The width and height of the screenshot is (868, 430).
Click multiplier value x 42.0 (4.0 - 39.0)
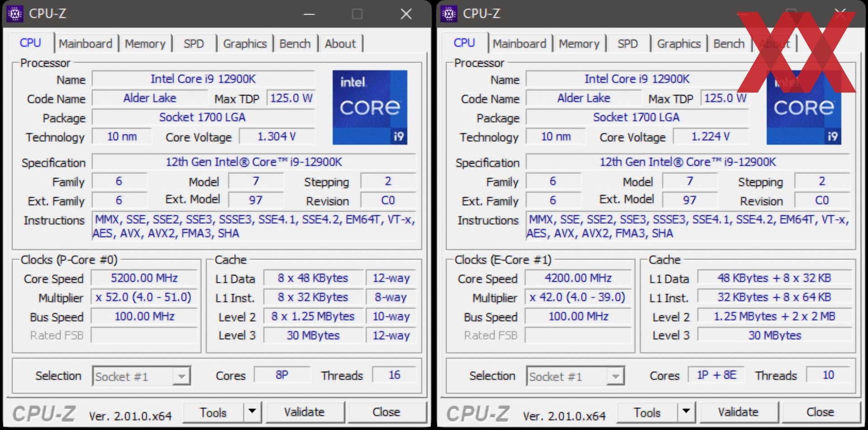click(x=578, y=297)
